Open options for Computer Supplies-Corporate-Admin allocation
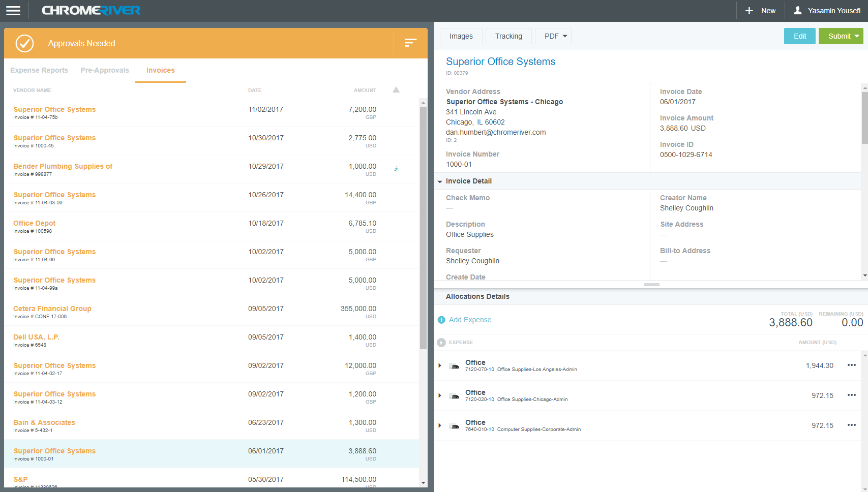 [851, 425]
